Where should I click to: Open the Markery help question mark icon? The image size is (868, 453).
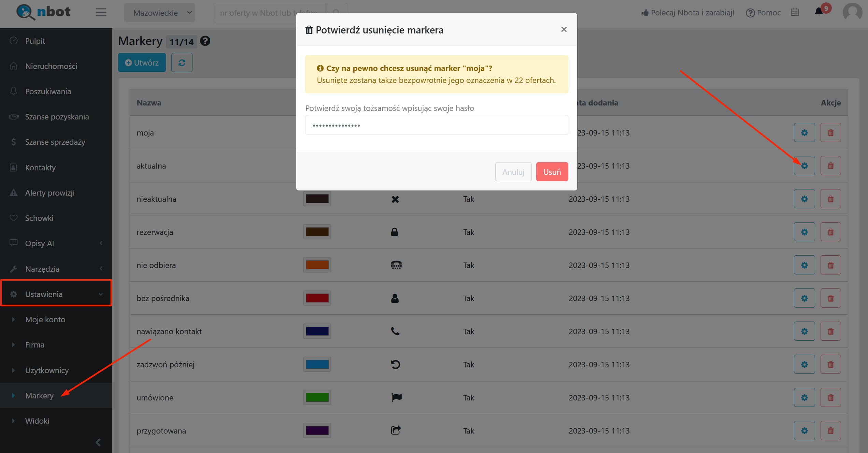point(205,41)
